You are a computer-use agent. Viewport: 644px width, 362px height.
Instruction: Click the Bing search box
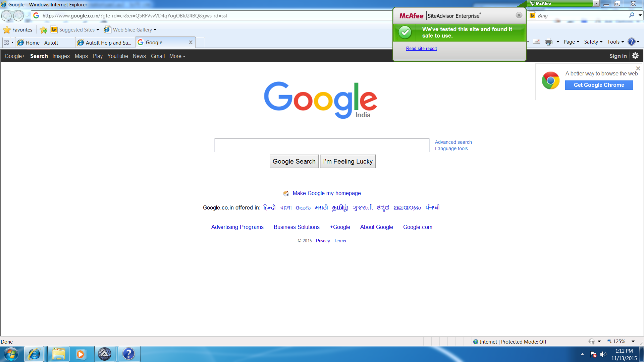pyautogui.click(x=582, y=15)
